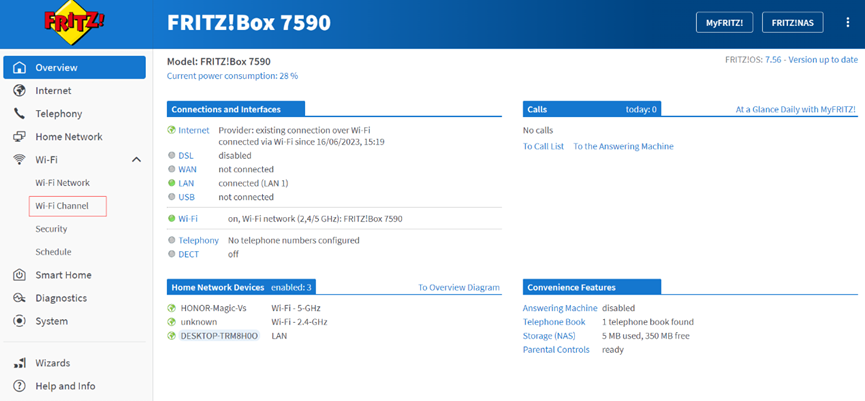Open the Answering Machine link

[x=560, y=308]
